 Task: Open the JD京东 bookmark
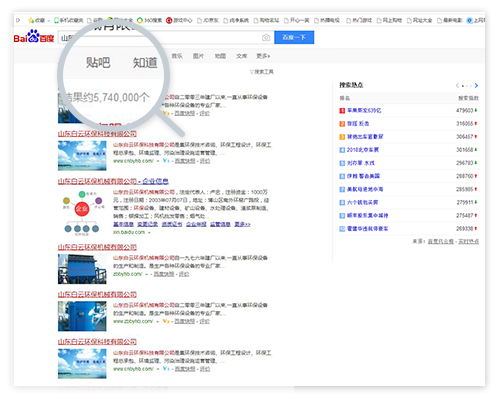208,20
